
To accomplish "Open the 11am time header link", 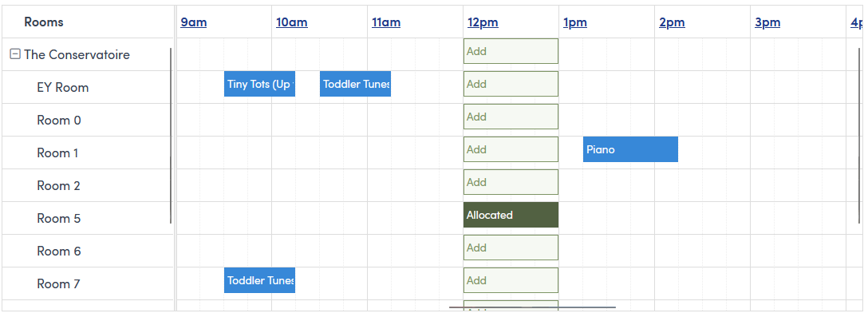I will tap(386, 22).
